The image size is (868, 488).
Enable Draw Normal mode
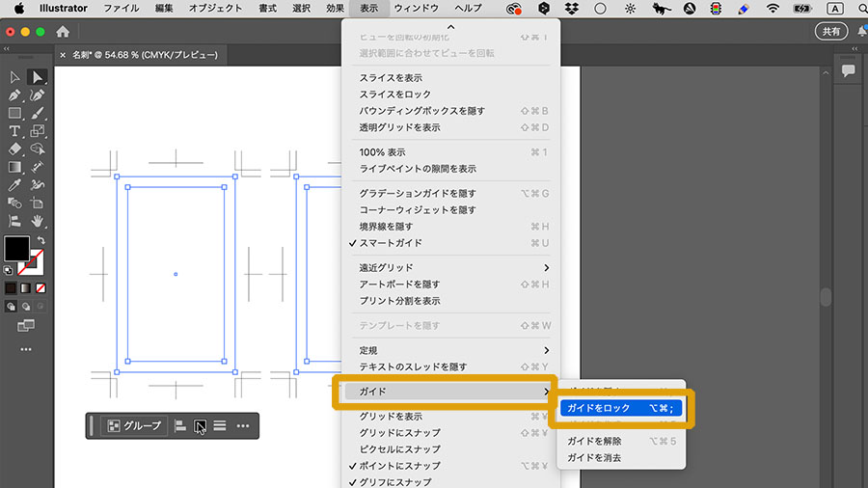[x=11, y=307]
